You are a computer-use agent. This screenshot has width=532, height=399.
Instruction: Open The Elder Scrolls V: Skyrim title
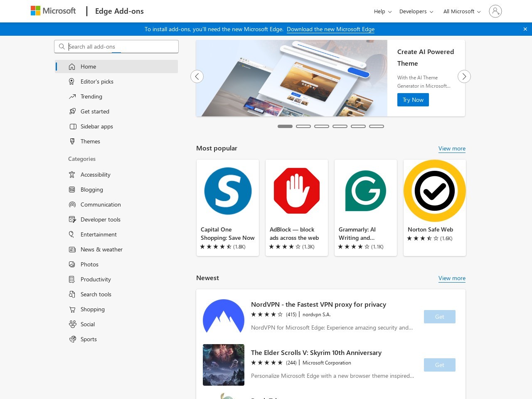coord(316,352)
